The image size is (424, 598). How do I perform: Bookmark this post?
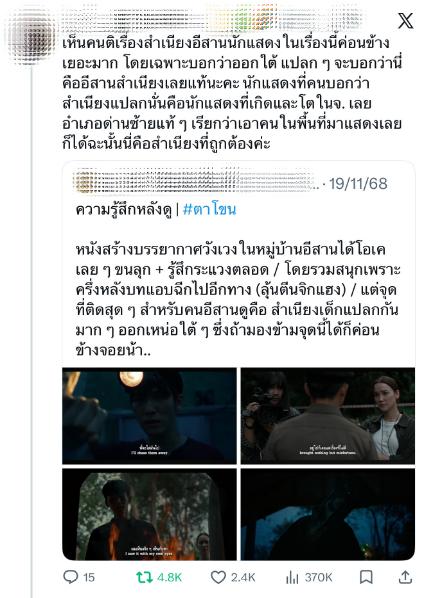(366, 577)
